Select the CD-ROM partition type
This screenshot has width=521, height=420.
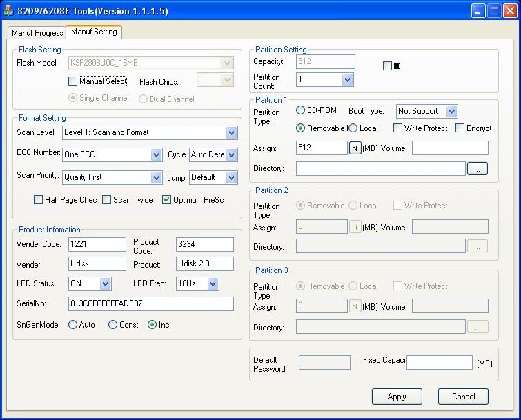tap(301, 110)
